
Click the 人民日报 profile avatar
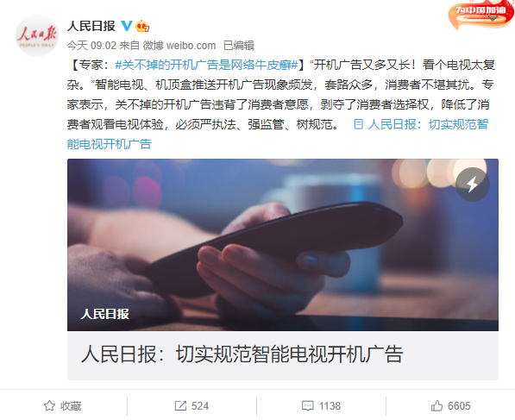pos(37,35)
